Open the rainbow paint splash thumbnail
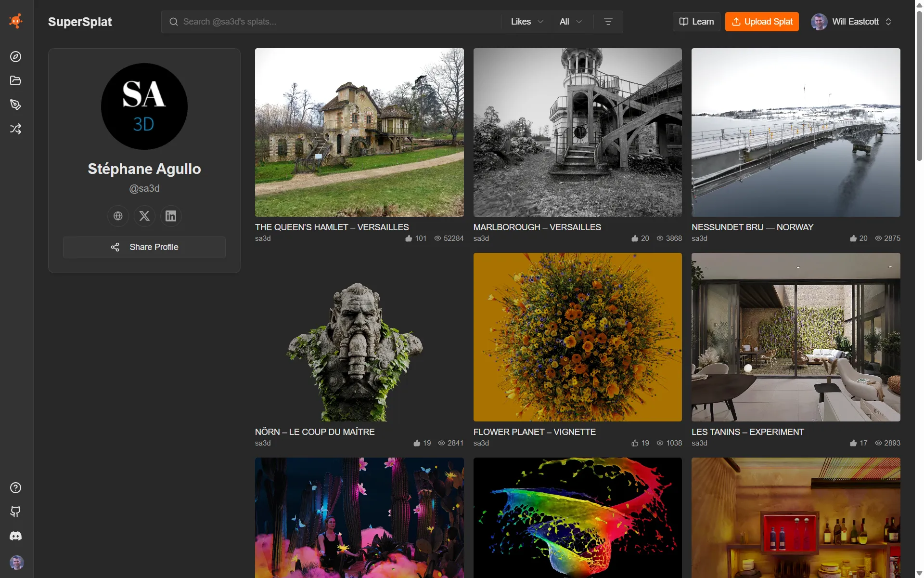This screenshot has width=924, height=578. click(577, 518)
